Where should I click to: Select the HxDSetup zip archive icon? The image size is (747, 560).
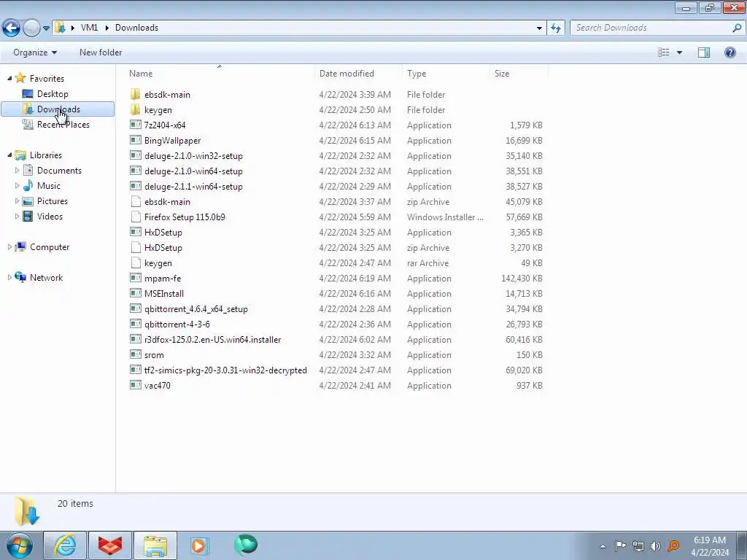[135, 247]
